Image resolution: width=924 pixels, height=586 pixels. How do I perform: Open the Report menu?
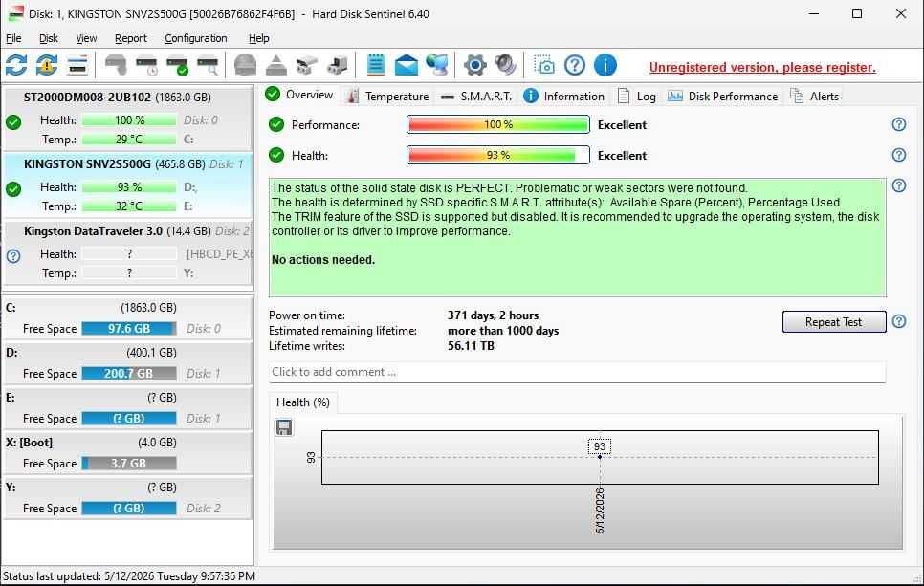131,38
